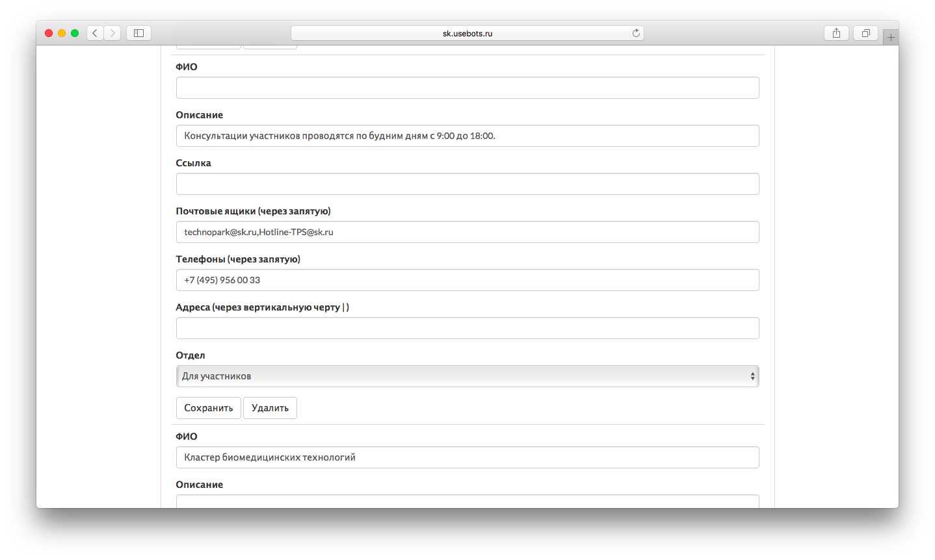Enter full screen with green button
Screen dimensions: 935x560
point(75,33)
